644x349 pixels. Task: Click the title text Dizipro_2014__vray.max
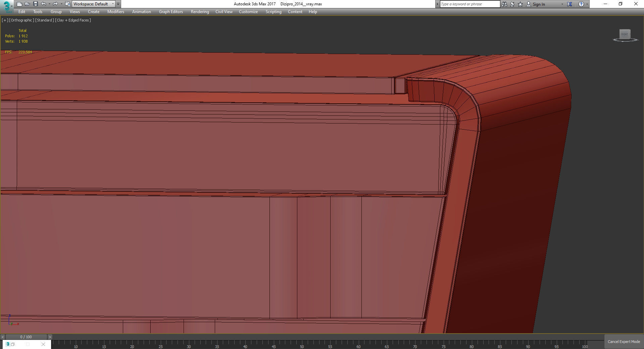pos(301,4)
